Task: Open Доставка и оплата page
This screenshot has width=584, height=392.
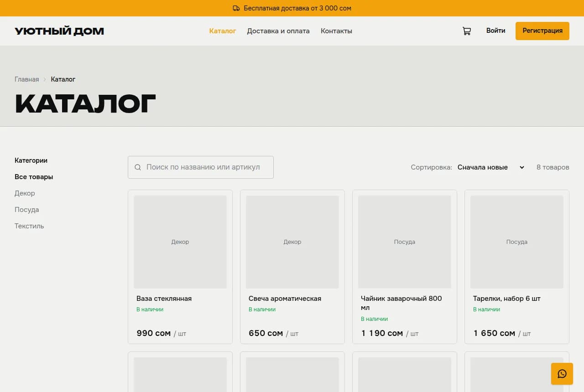Action: (x=278, y=31)
